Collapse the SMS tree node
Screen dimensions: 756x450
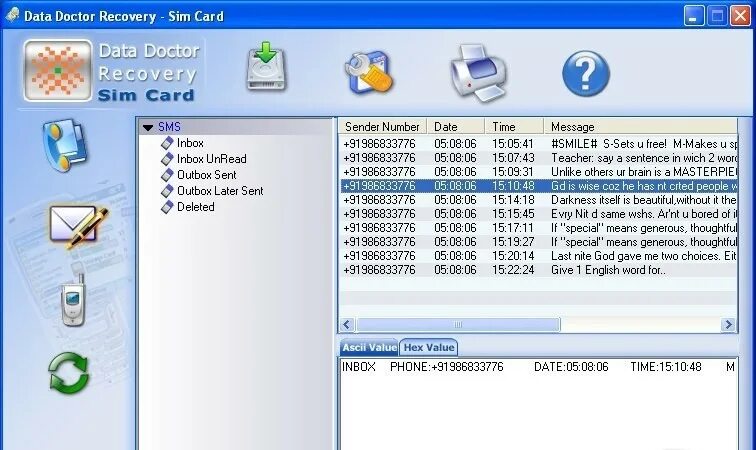tap(148, 128)
